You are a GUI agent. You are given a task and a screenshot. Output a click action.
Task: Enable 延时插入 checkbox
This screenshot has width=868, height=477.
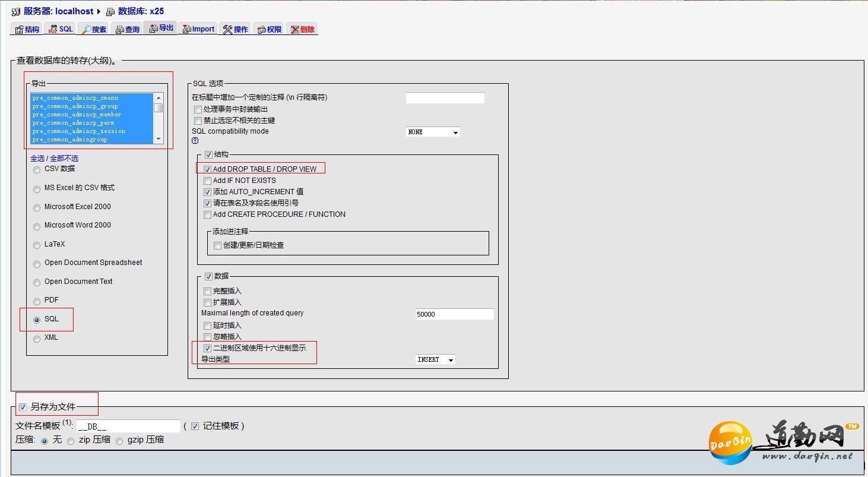pyautogui.click(x=207, y=326)
